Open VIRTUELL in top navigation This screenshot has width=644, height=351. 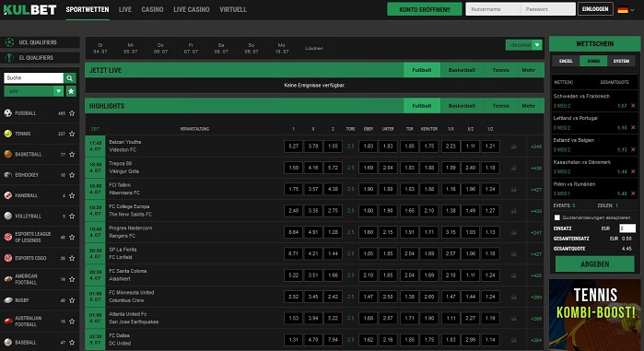(x=233, y=9)
